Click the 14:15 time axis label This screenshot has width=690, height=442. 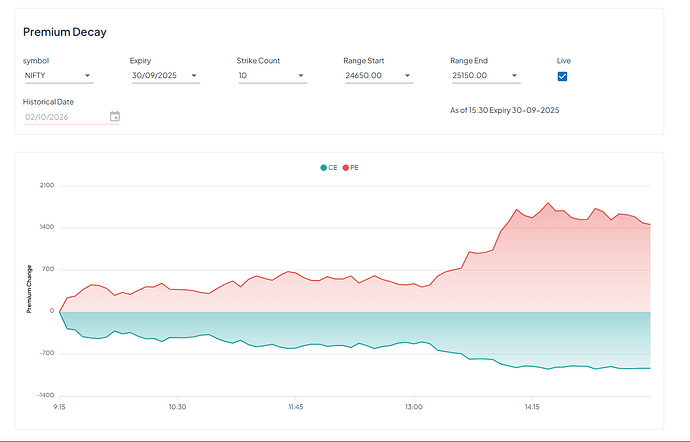tap(532, 407)
